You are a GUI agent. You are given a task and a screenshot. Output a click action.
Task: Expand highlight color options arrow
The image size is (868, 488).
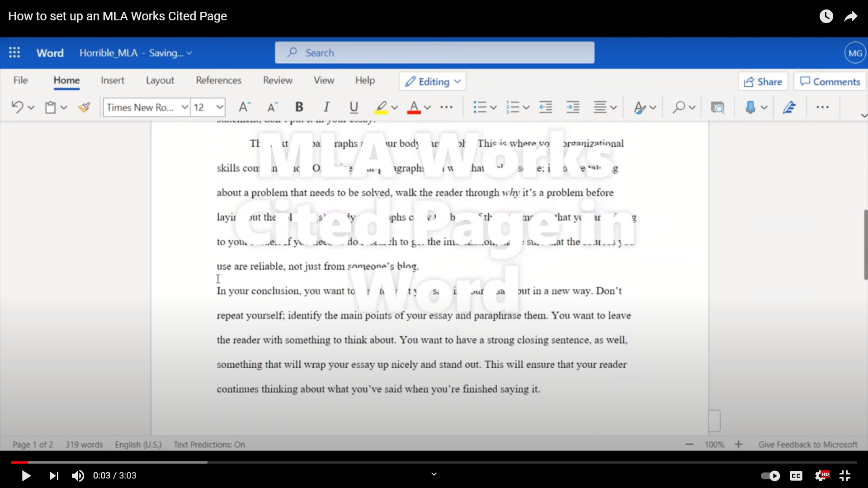coord(395,108)
